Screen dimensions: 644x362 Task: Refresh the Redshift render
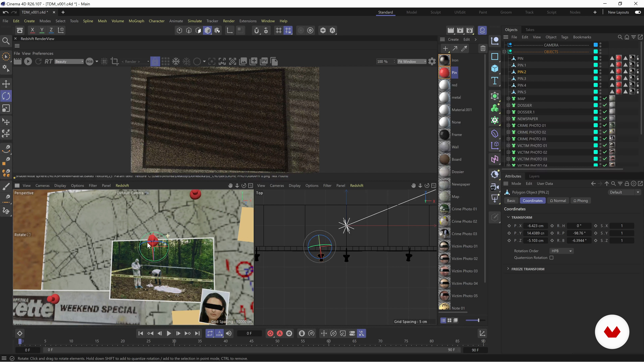point(38,62)
